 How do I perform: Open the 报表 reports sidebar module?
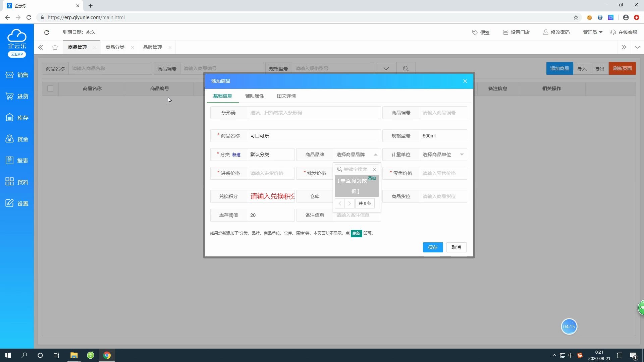(x=17, y=161)
